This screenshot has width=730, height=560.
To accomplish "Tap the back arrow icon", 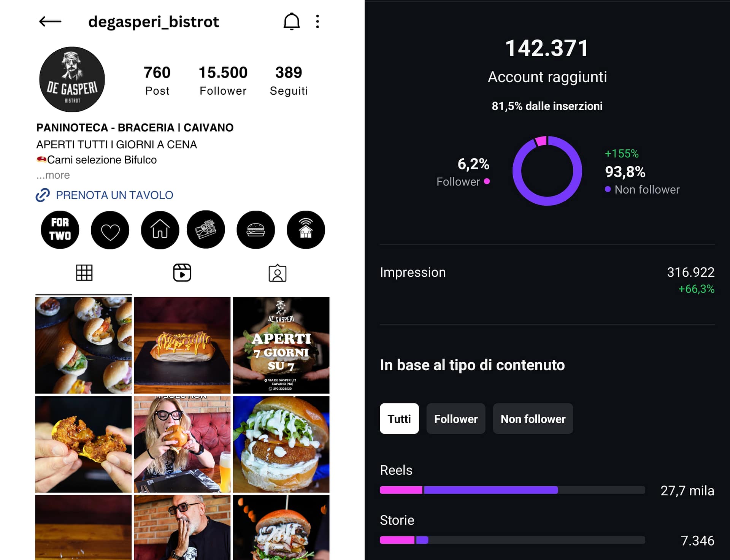I will click(x=50, y=22).
